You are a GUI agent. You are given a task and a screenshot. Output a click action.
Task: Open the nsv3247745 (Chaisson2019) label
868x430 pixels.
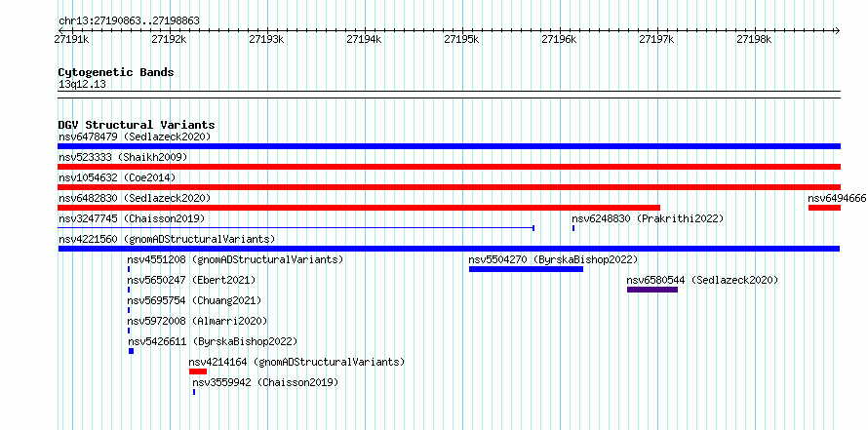pos(132,218)
